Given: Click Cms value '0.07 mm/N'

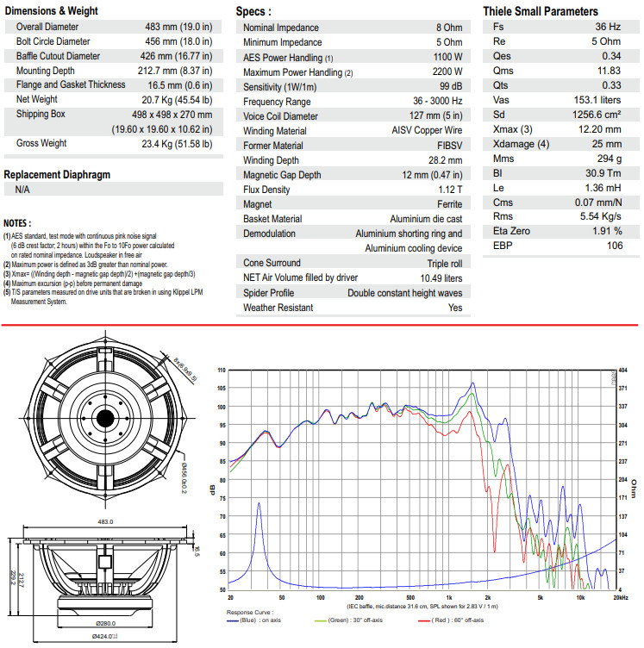Looking at the screenshot, I should click(598, 202).
